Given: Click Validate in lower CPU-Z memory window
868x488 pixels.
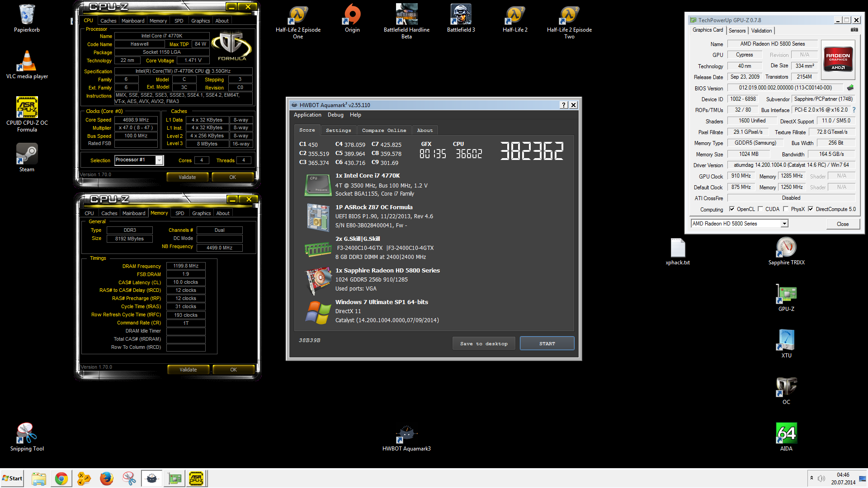Looking at the screenshot, I should 188,370.
